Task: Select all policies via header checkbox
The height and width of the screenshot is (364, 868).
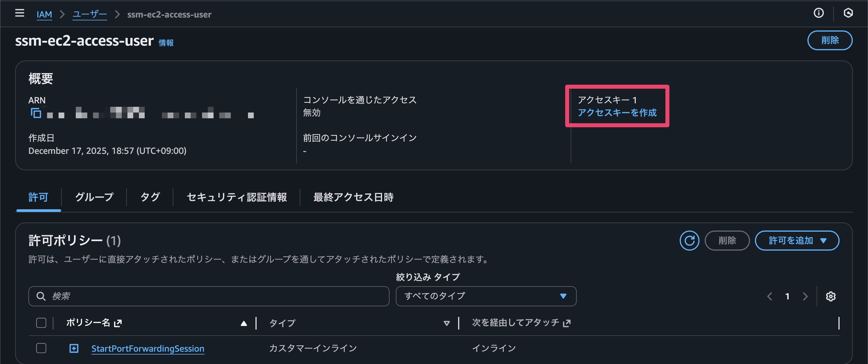Action: pyautogui.click(x=41, y=323)
